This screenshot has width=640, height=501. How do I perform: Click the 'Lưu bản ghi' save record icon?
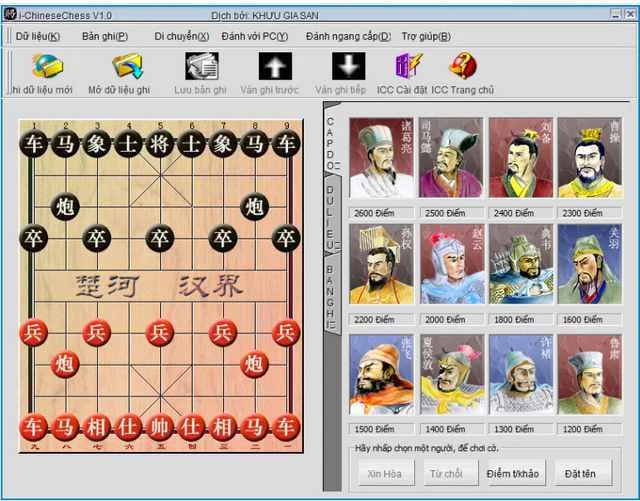tap(202, 66)
